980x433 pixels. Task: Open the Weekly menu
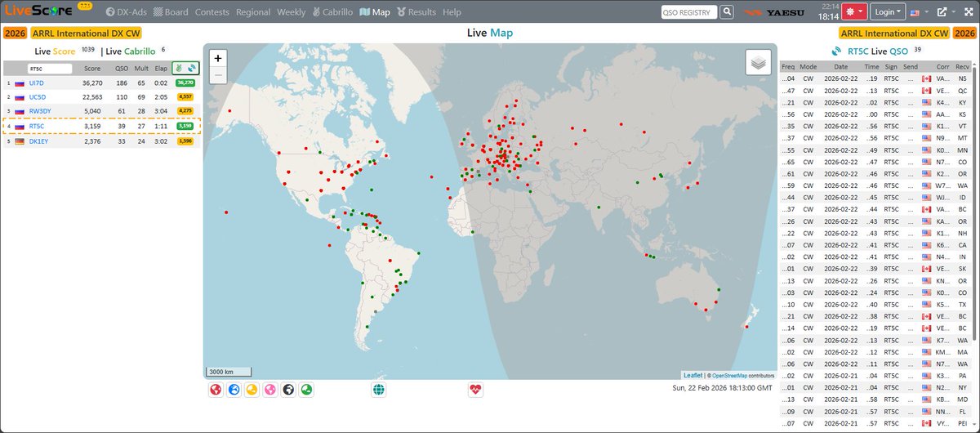pos(292,12)
